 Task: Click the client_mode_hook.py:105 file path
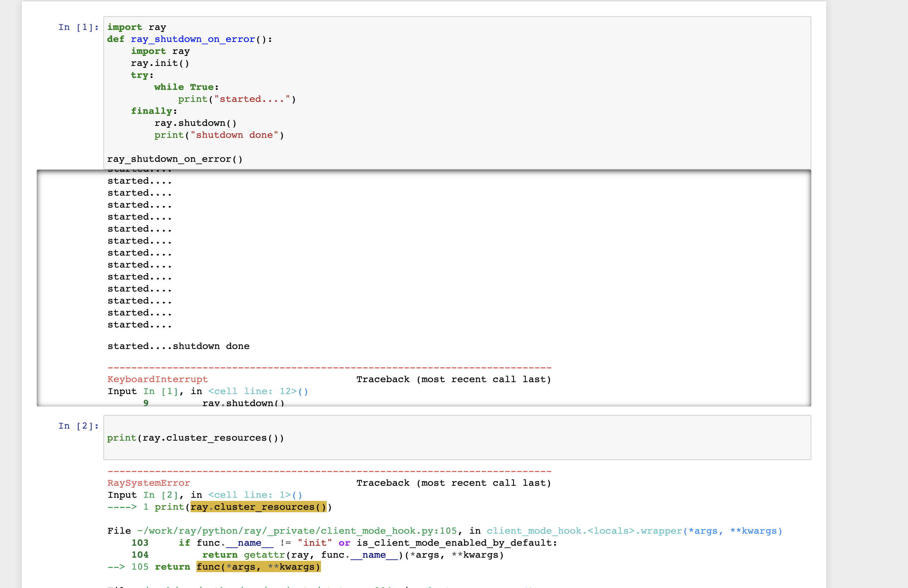pos(297,531)
